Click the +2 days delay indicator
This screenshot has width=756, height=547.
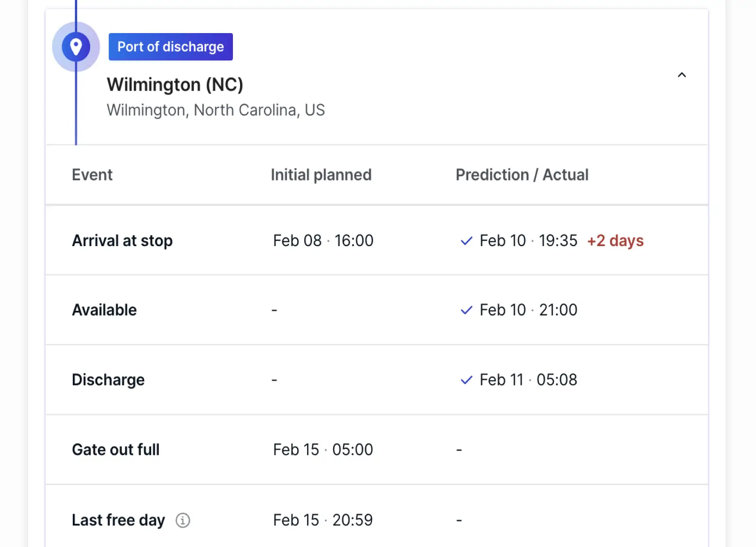click(615, 241)
